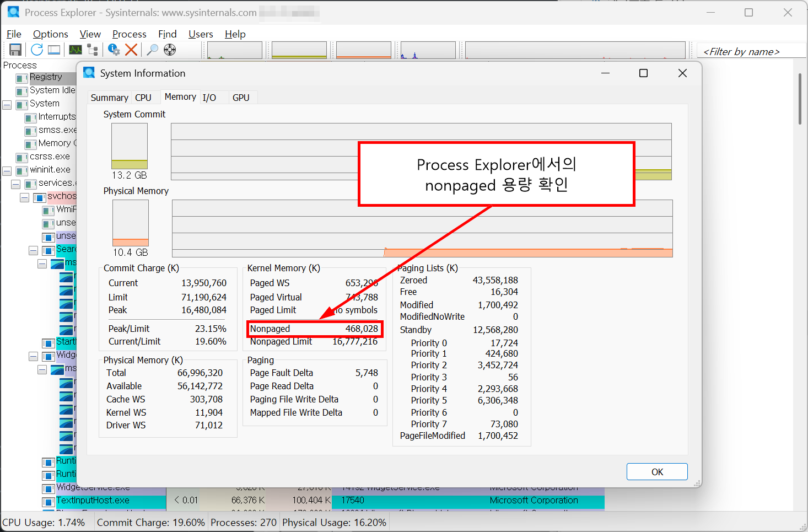Click the Standby value 12,568,280

tap(495, 330)
